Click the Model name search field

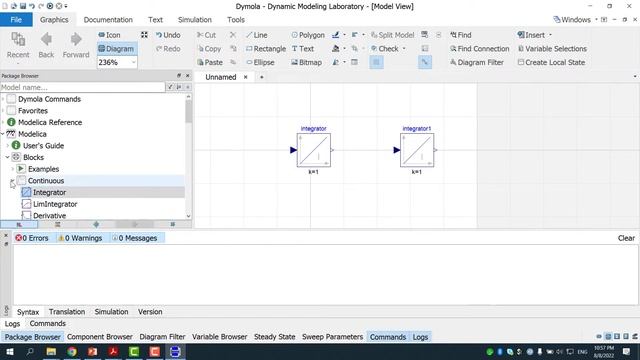[82, 87]
